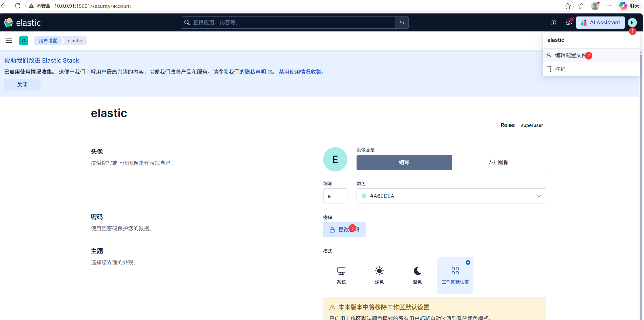Image resolution: width=644 pixels, height=320 pixels.
Task: Select 编辑配置文件 in the user menu
Action: click(x=570, y=55)
